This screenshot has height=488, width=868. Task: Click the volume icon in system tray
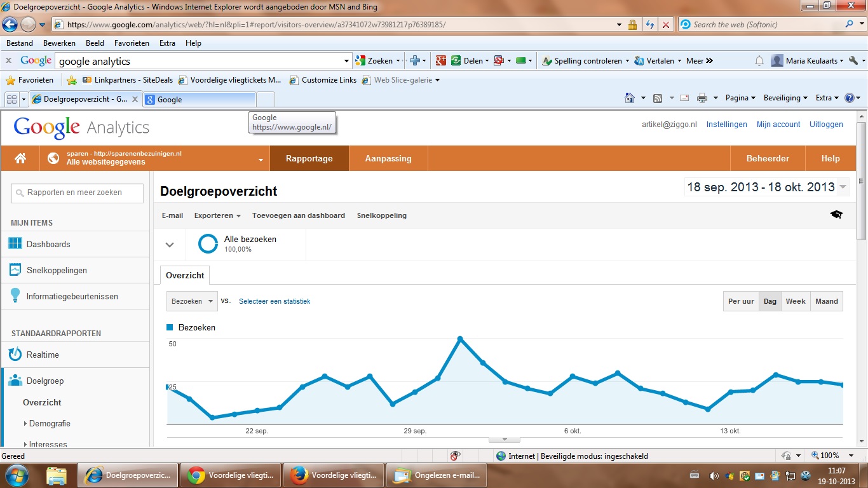tap(713, 475)
